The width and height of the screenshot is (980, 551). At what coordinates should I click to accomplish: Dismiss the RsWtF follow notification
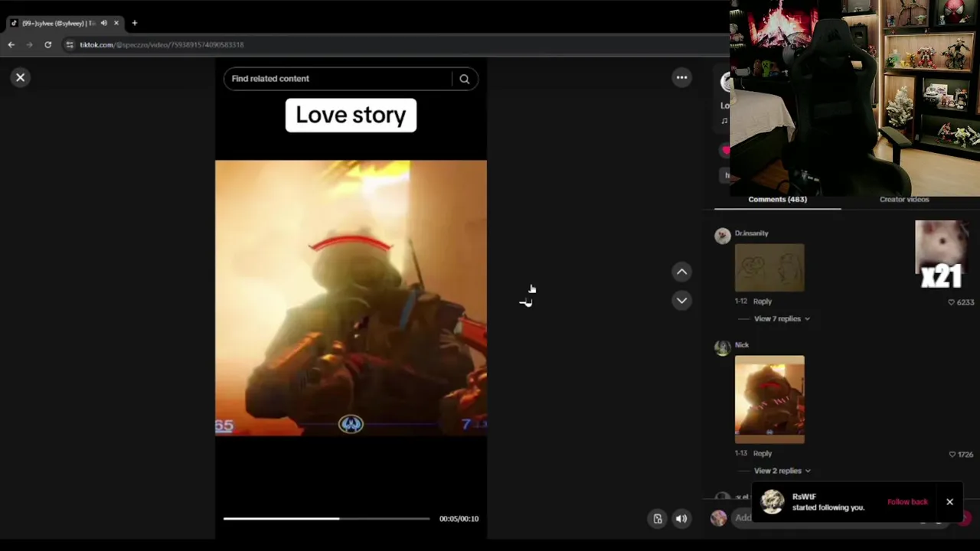[949, 502]
